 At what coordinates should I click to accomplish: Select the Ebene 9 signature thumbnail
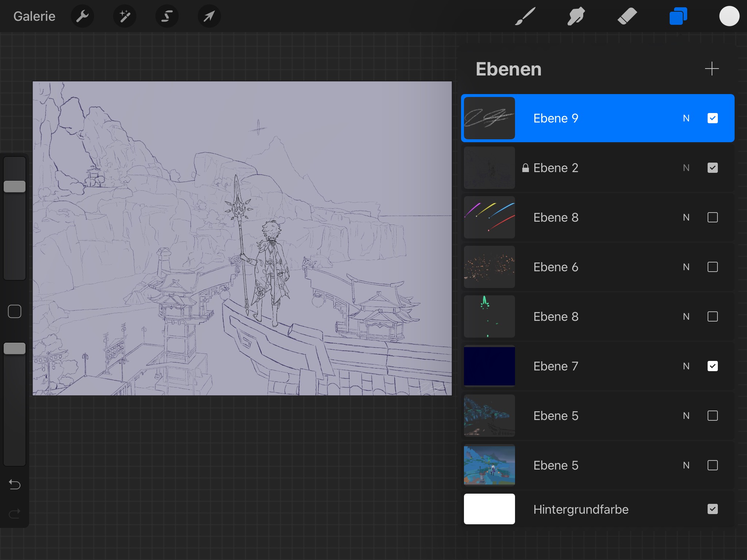489,118
